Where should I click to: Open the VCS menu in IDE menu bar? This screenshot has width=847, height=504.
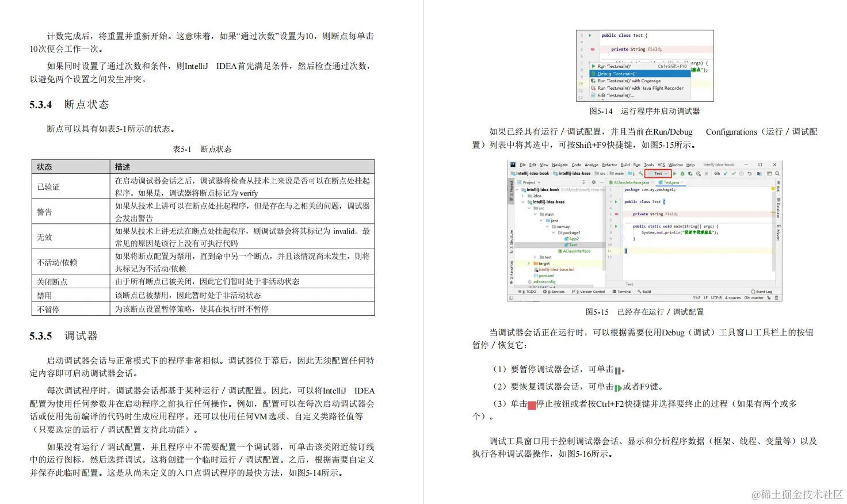[661, 165]
